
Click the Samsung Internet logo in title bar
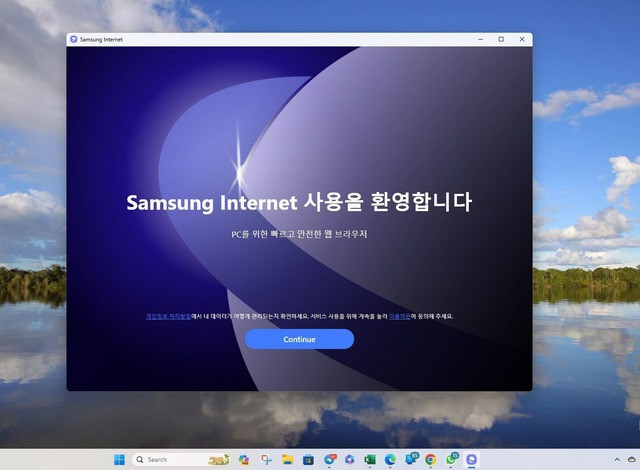pyautogui.click(x=74, y=39)
